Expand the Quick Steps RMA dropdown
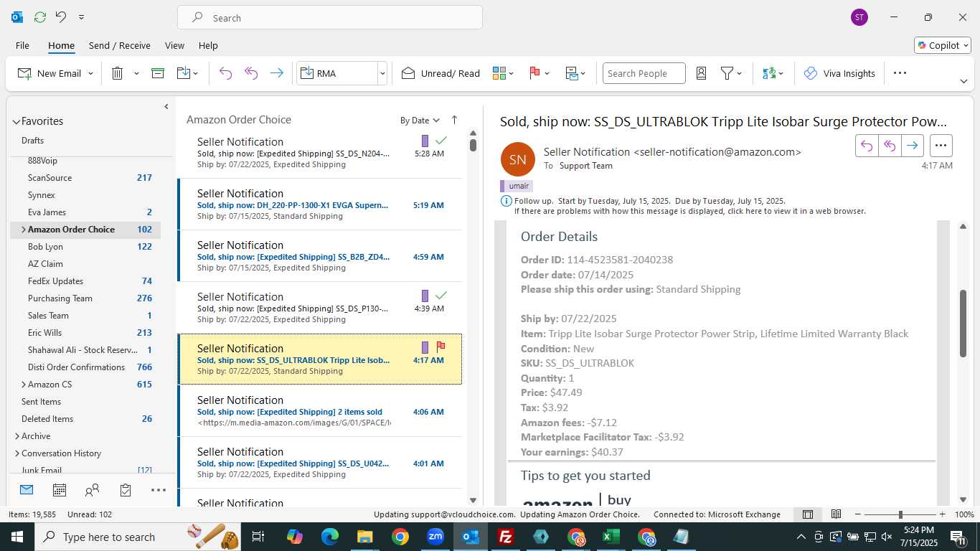The height and width of the screenshot is (551, 980). [382, 73]
